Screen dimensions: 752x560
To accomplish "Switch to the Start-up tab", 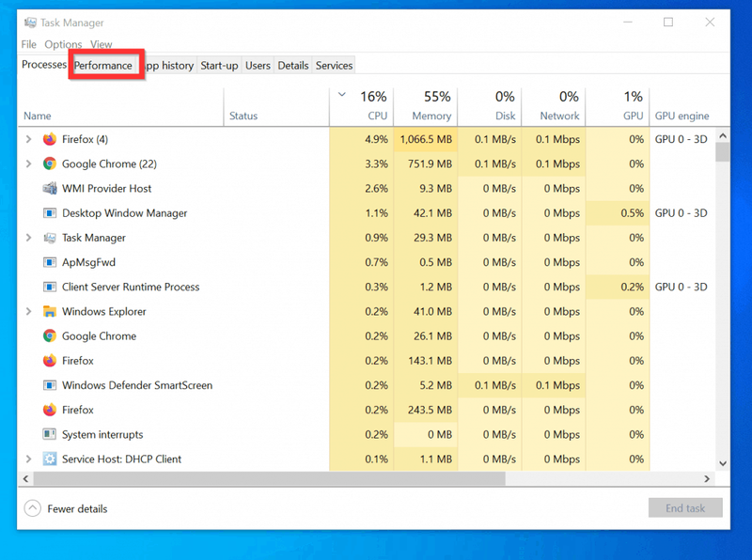I will tap(219, 65).
